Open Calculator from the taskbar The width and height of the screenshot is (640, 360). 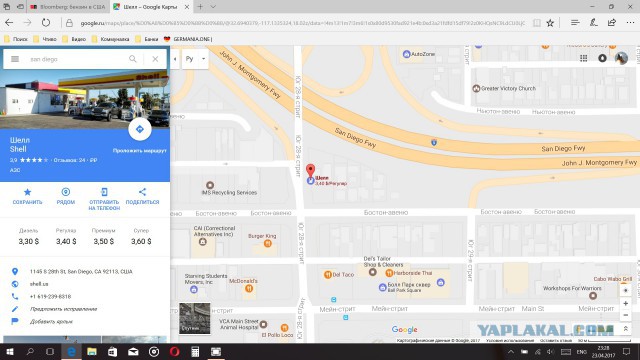point(195,351)
